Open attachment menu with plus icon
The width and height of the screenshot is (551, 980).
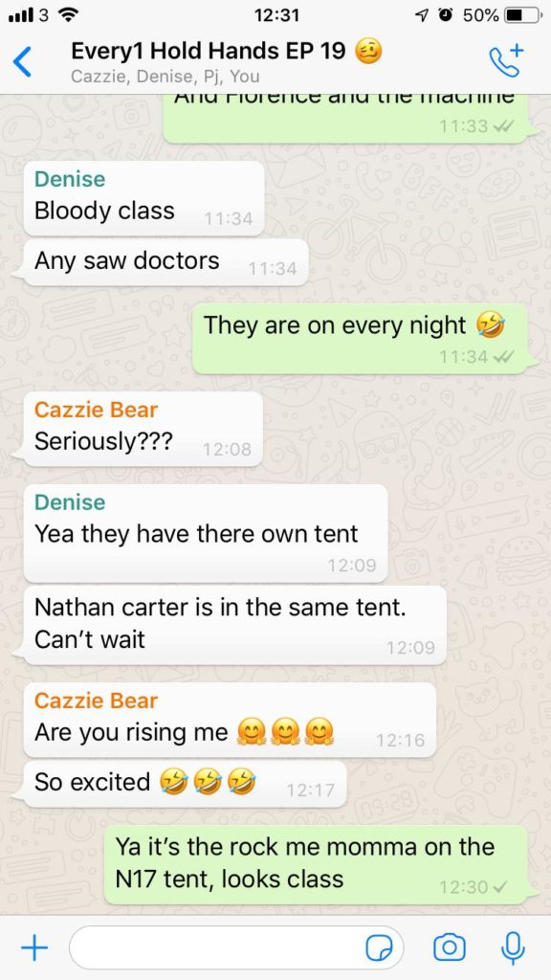(34, 948)
